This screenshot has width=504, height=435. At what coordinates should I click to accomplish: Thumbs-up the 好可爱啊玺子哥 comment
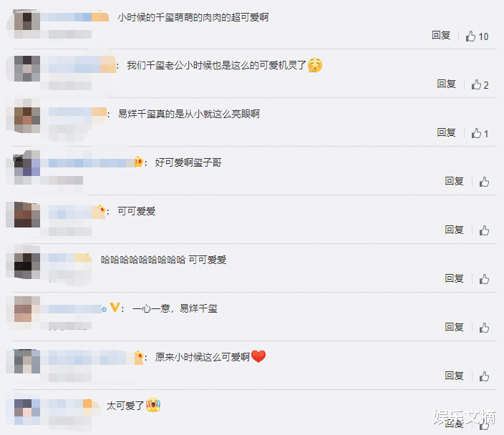coord(484,182)
